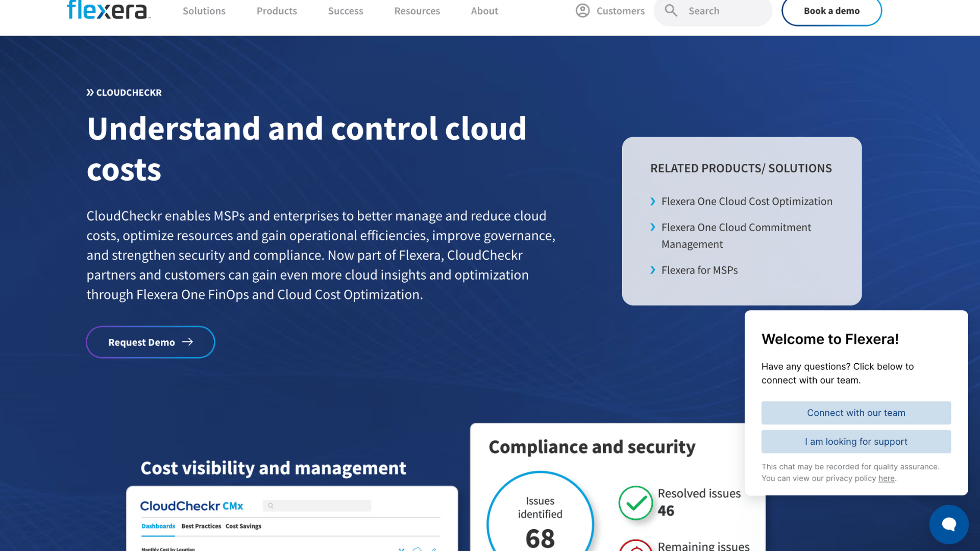Image resolution: width=980 pixels, height=551 pixels.
Task: Click the Request Demo button
Action: pyautogui.click(x=150, y=342)
